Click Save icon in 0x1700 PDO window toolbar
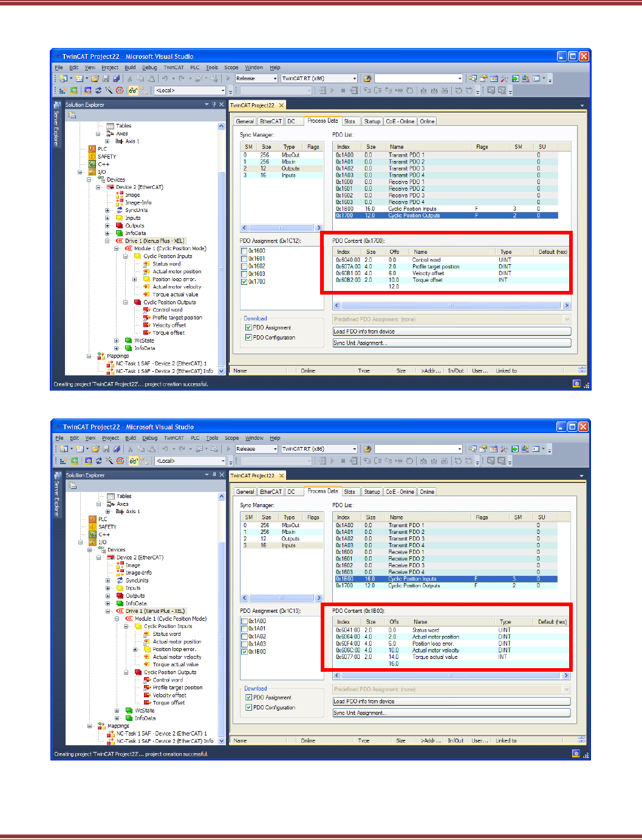Image resolution: width=642 pixels, height=840 pixels. (x=106, y=78)
